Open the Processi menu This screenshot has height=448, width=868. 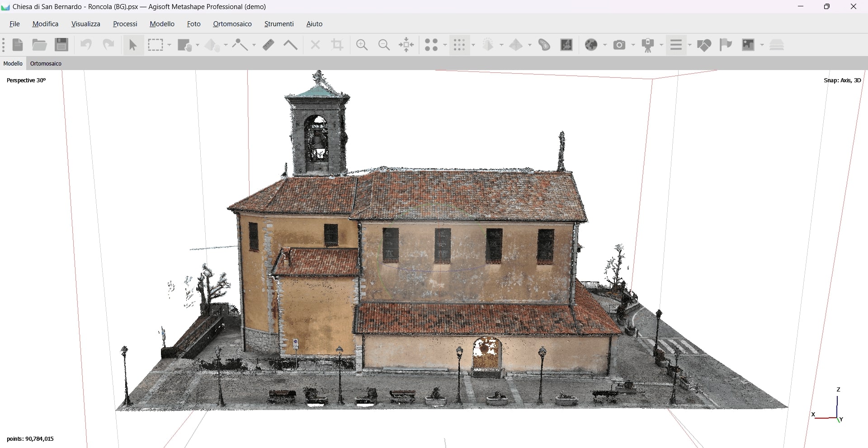point(125,24)
